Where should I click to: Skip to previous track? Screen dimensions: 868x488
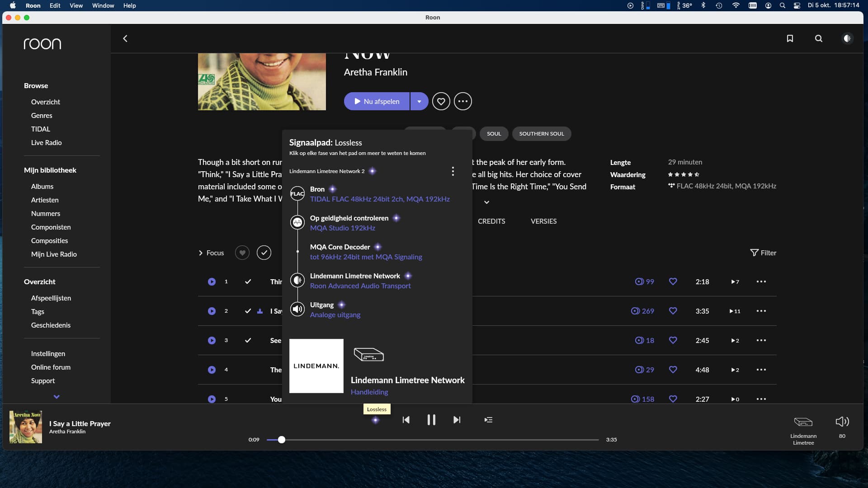(406, 420)
